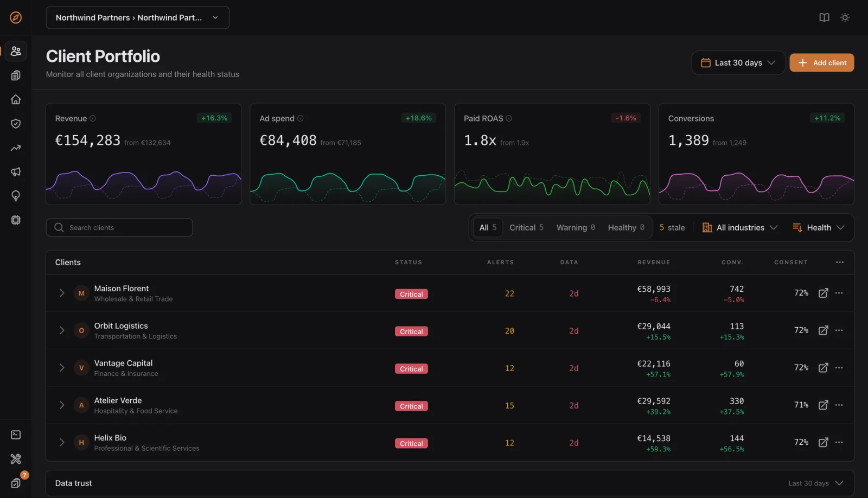Open the shield check sidebar icon
The width and height of the screenshot is (868, 498).
point(16,124)
